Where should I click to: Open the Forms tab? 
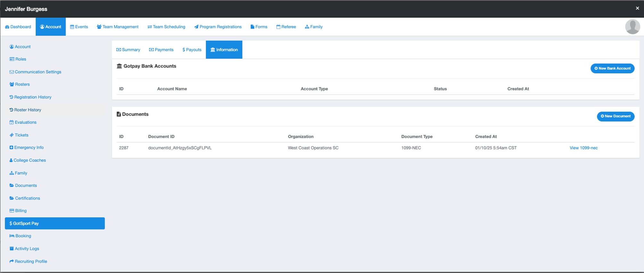[x=259, y=27]
